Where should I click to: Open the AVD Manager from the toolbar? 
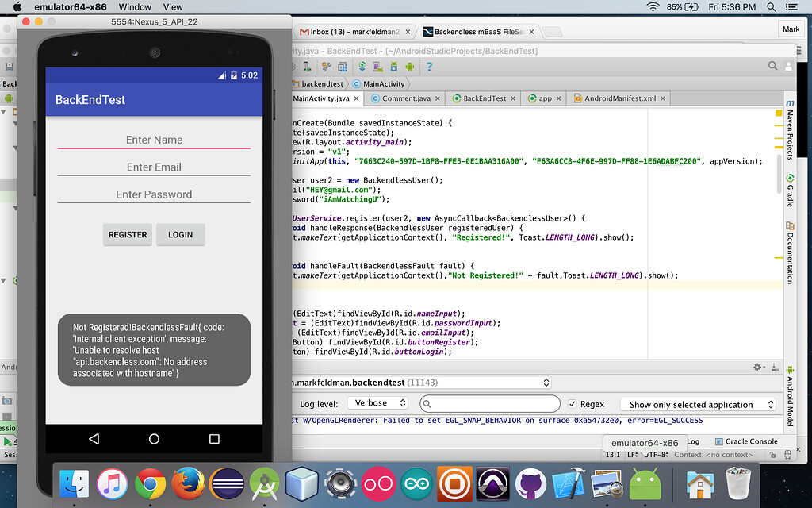coord(377,67)
